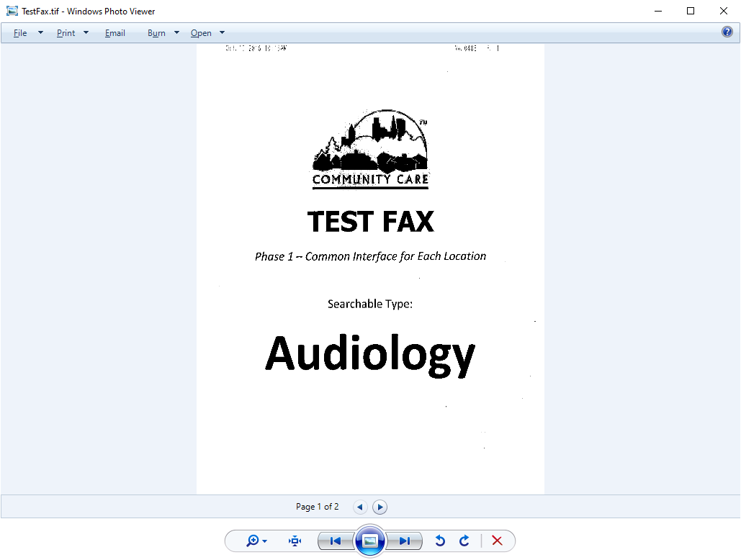The height and width of the screenshot is (560, 741).
Task: Expand the Print dropdown arrow
Action: [86, 32]
